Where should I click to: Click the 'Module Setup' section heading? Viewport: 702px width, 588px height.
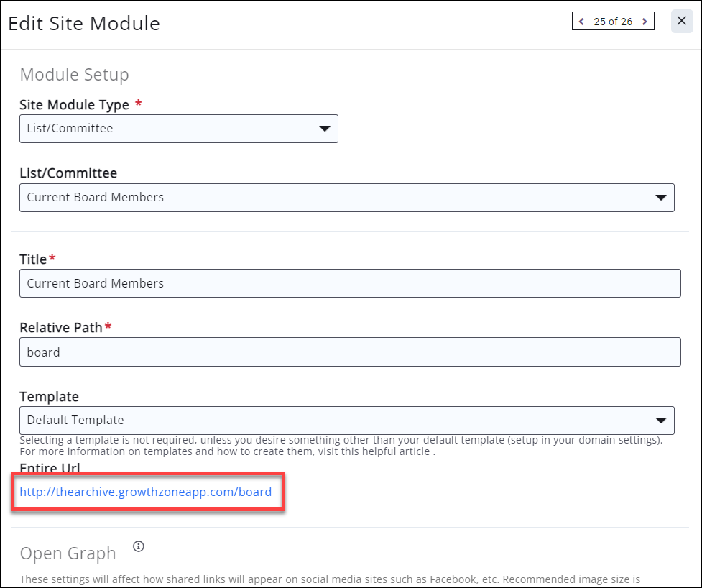click(74, 75)
